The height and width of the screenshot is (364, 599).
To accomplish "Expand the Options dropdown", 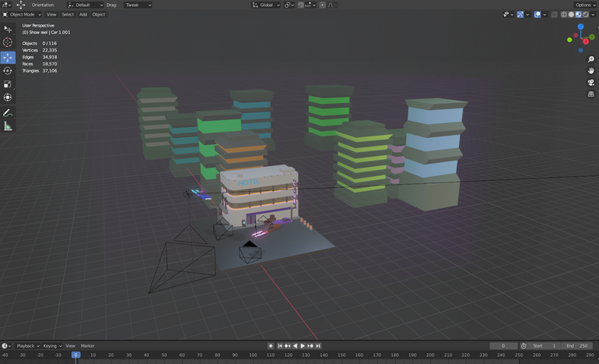I will tap(585, 5).
